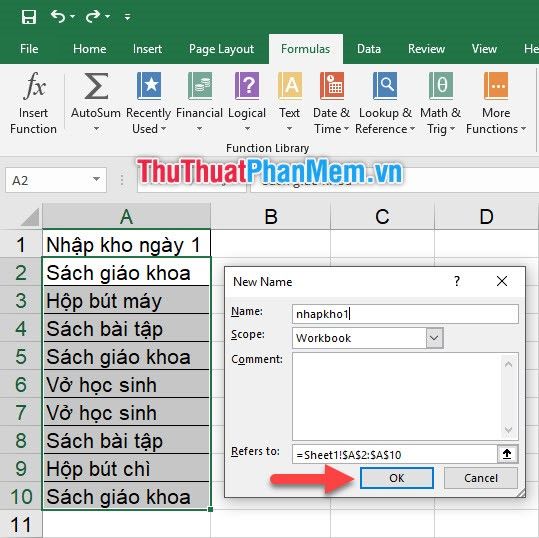Open the Logical functions icon
539x538 pixels.
coord(247,86)
